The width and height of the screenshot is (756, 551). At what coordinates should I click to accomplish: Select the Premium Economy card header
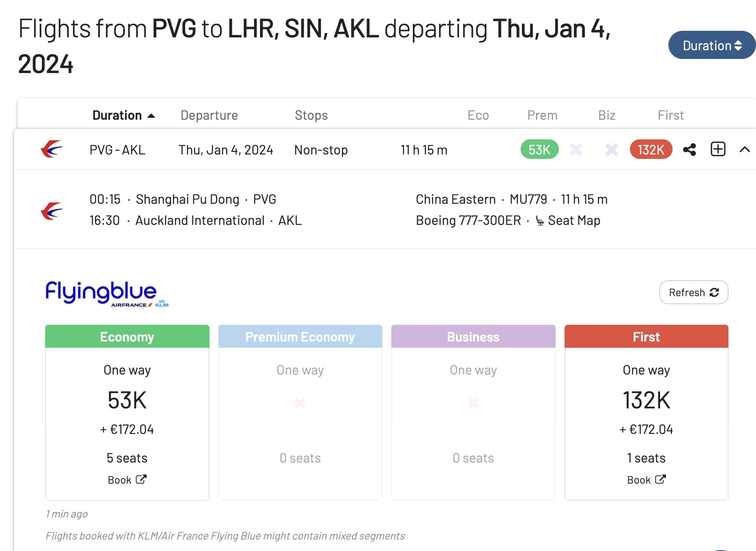[300, 337]
